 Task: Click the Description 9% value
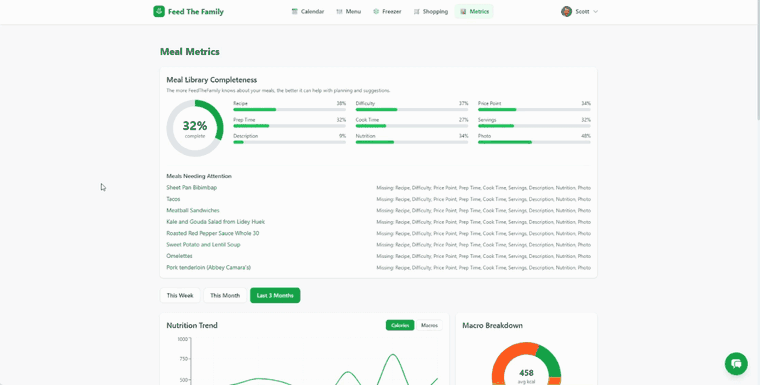[x=342, y=136]
